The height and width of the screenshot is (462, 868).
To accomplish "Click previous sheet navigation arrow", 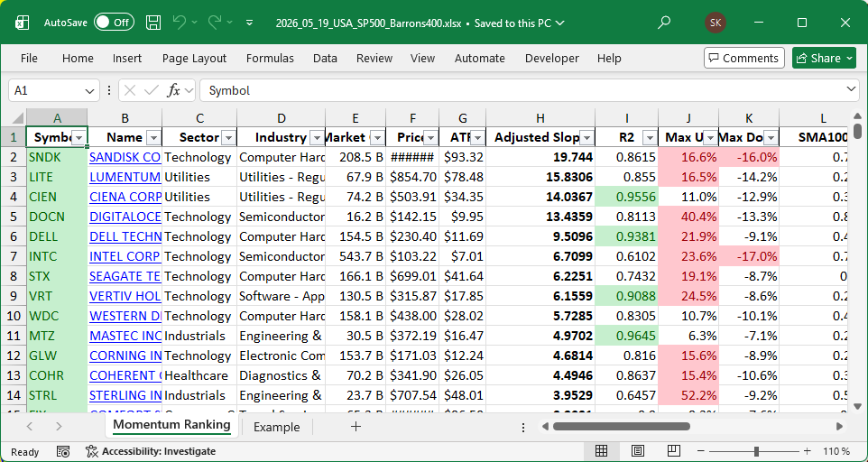I will tap(30, 426).
